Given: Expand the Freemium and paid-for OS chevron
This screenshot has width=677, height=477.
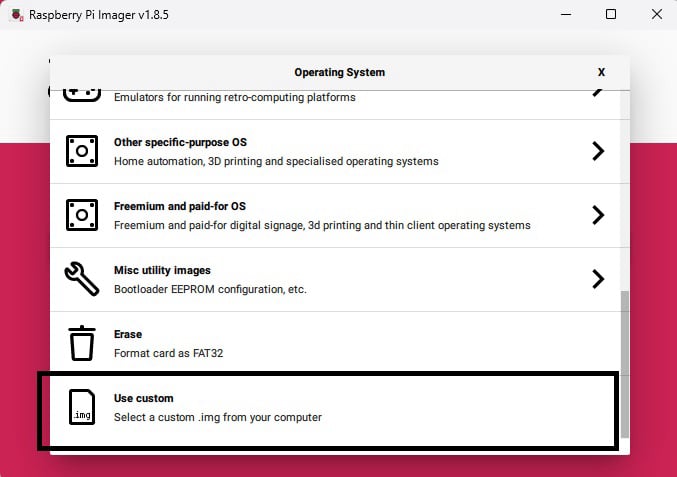Looking at the screenshot, I should [598, 215].
